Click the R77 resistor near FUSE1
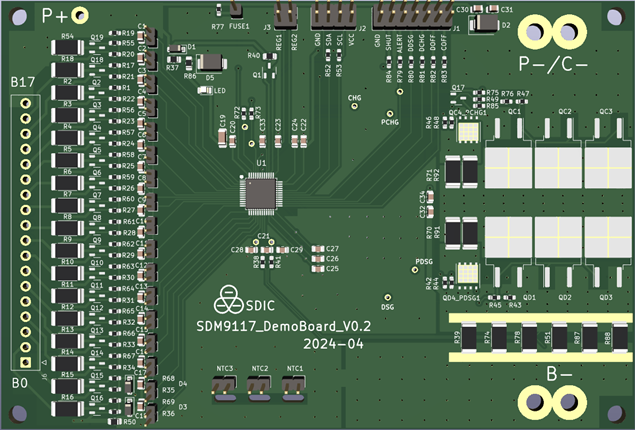 [x=219, y=10]
